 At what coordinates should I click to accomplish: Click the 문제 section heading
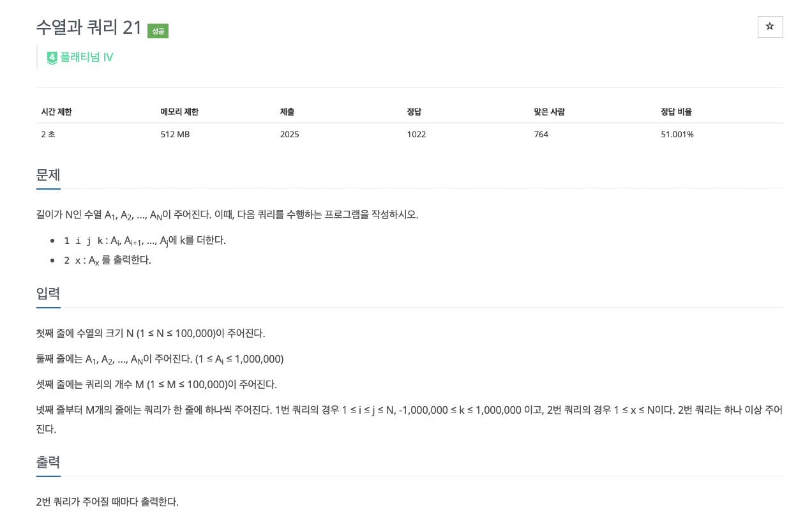tap(48, 175)
